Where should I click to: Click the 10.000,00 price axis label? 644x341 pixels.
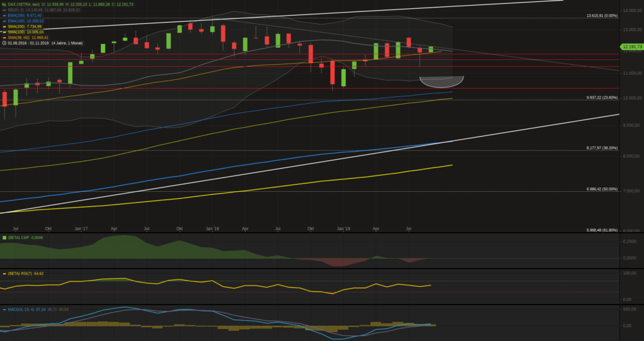click(631, 98)
